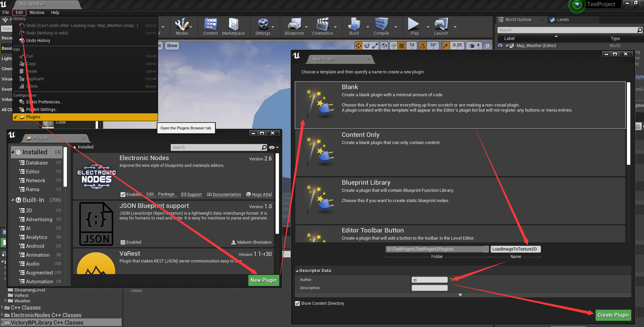Uncheck Enabled for the Electronic Nodes plugin

coord(123,194)
